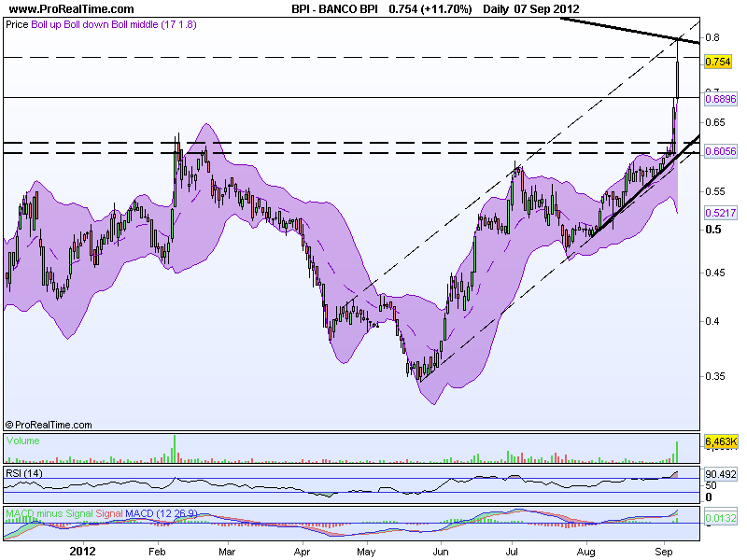Viewport: 747px width, 560px height.
Task: Click the latest green candlestick near 0.754
Action: pos(678,79)
